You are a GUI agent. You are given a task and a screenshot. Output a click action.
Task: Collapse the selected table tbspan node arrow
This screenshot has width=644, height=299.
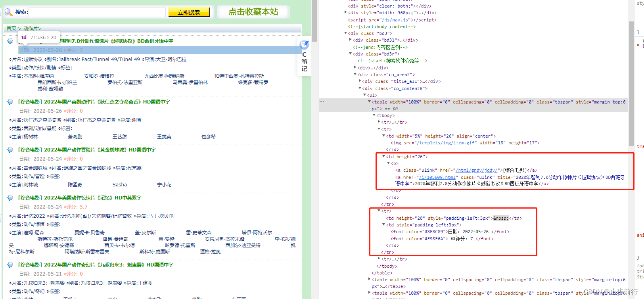tap(369, 102)
